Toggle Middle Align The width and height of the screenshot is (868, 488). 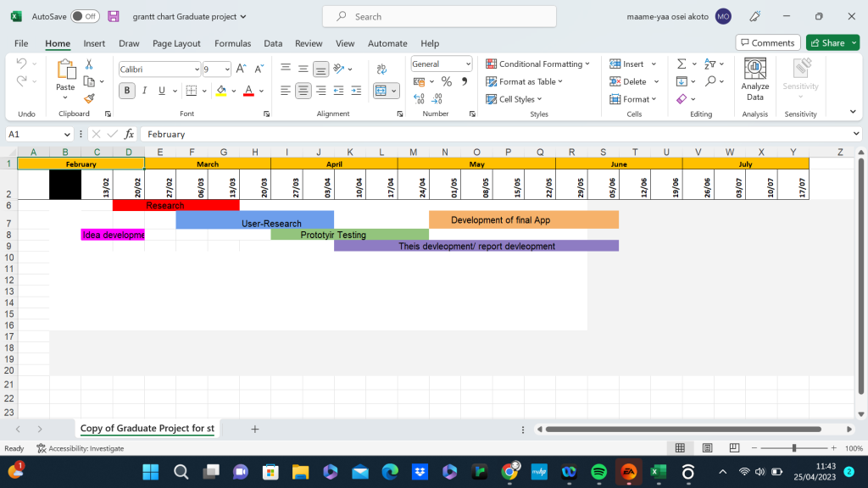303,69
